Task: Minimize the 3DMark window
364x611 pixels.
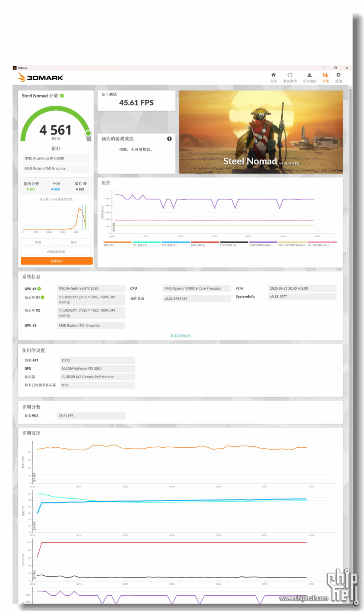Action: (x=325, y=68)
